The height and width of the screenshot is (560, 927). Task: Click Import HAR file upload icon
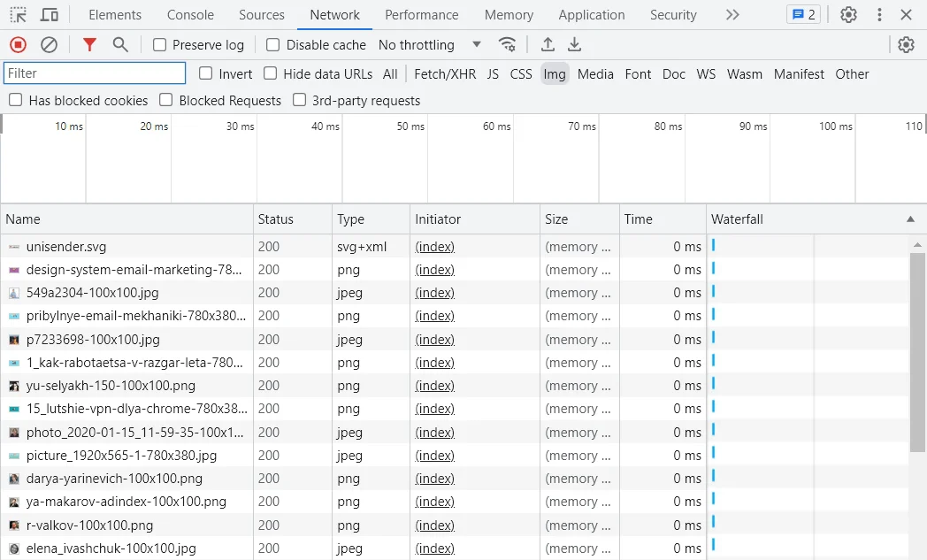click(x=548, y=44)
